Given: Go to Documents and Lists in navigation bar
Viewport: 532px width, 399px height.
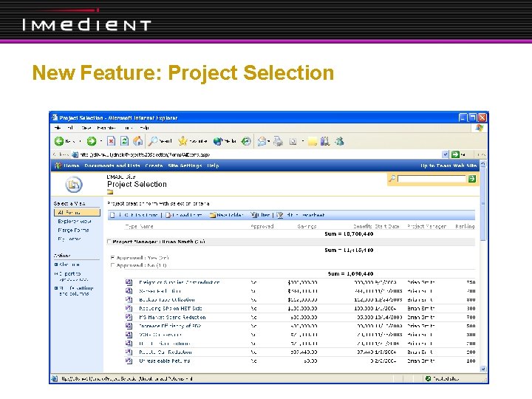Looking at the screenshot, I should [112, 166].
